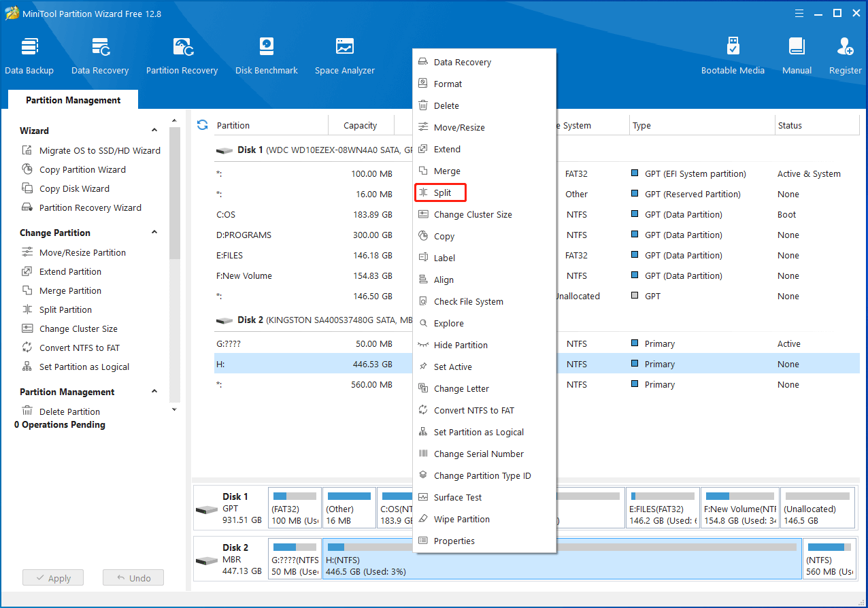Click the Apply button
The height and width of the screenshot is (608, 868).
coord(52,578)
